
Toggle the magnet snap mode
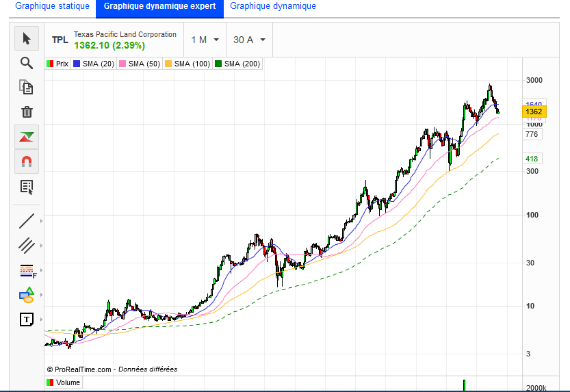[27, 161]
